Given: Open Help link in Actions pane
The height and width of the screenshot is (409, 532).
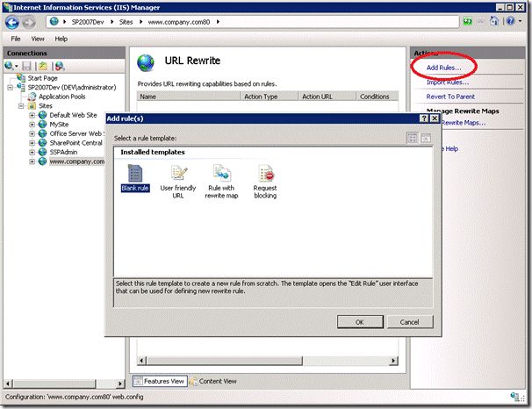Looking at the screenshot, I should pos(451,148).
